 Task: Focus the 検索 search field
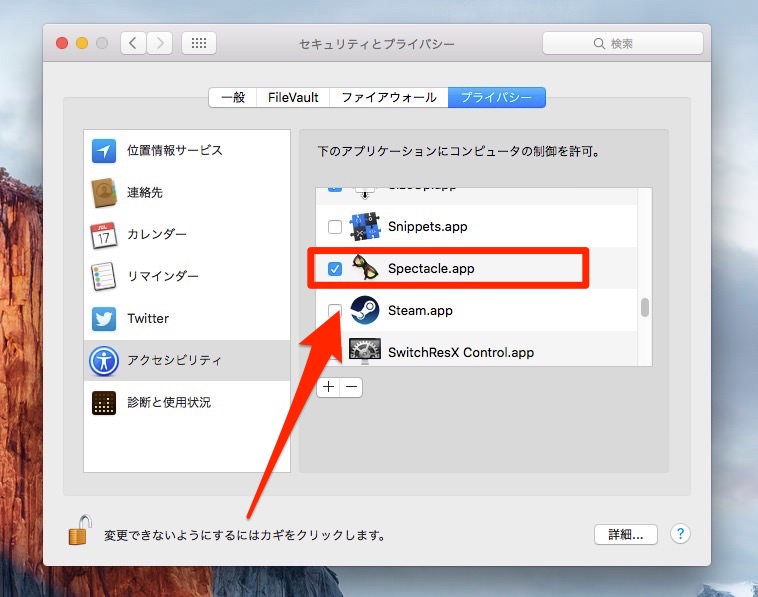tap(623, 44)
